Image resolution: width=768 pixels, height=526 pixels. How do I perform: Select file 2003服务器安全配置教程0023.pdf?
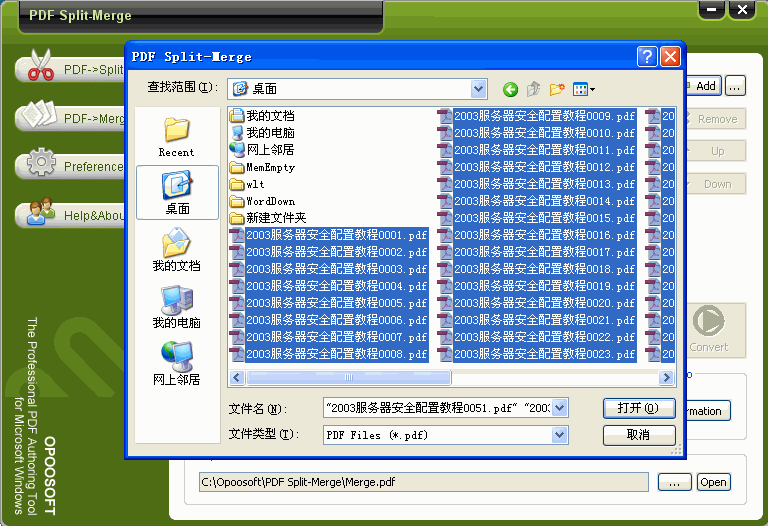[537, 354]
